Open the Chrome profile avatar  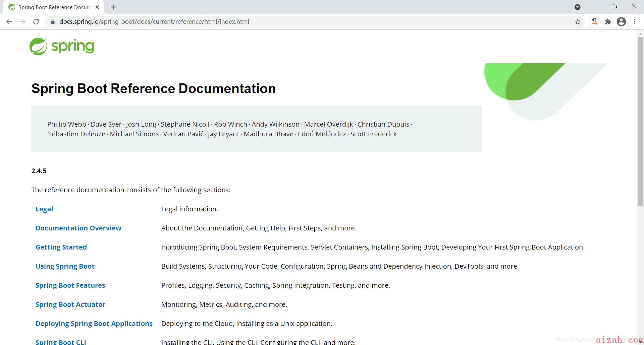(621, 22)
